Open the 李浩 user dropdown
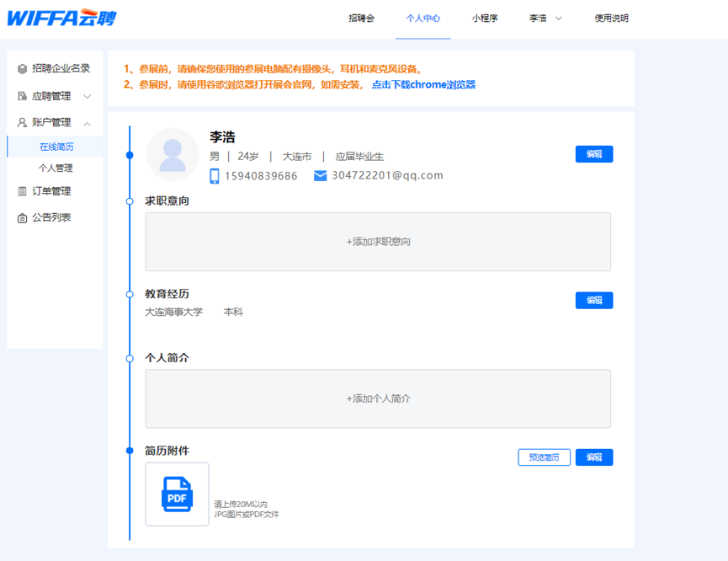728x561 pixels. coord(545,19)
